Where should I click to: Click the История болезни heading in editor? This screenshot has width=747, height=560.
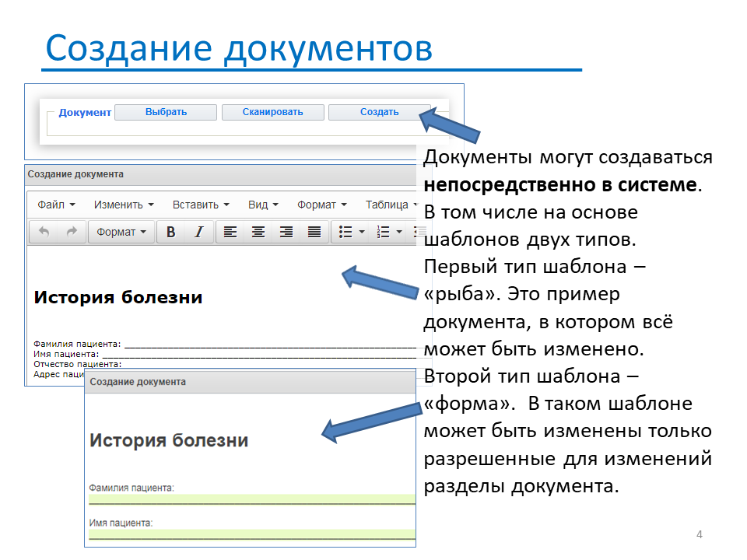coord(118,297)
